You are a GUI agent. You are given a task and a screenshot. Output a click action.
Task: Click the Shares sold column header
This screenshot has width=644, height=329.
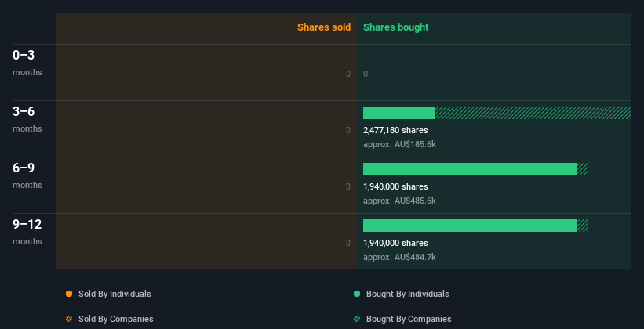tap(324, 27)
